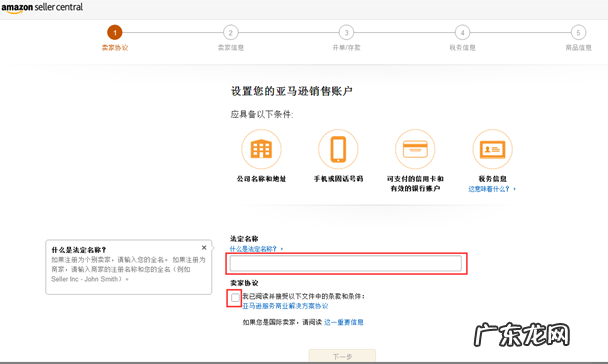The height and width of the screenshot is (364, 608).
Task: Click 可支付的信用卡和有效的银行账户 caption
Action: (x=415, y=184)
